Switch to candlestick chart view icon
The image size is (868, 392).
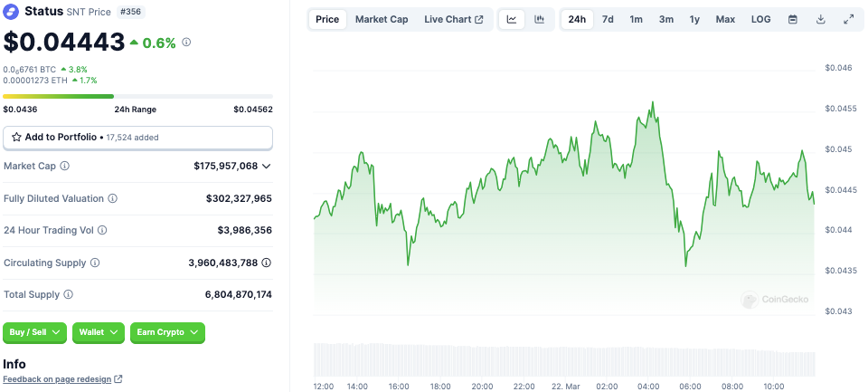pos(539,19)
